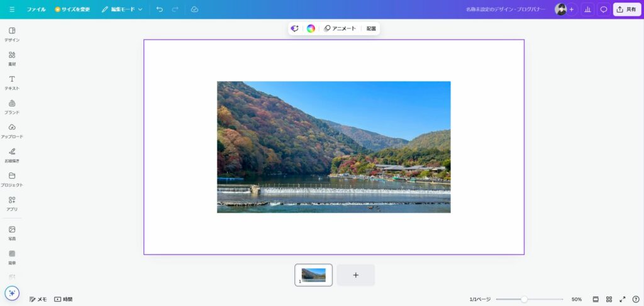
Task: Toggle the grid view of pages
Action: (x=609, y=299)
